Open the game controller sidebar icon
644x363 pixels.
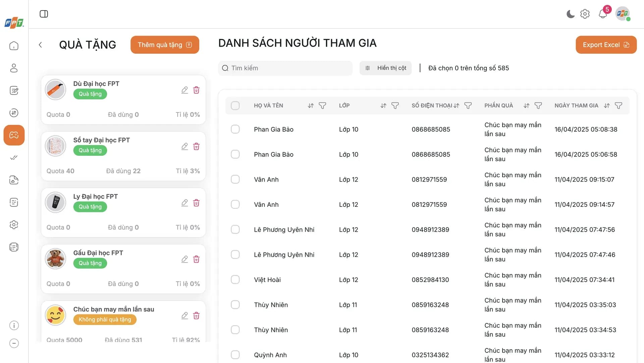(x=14, y=135)
